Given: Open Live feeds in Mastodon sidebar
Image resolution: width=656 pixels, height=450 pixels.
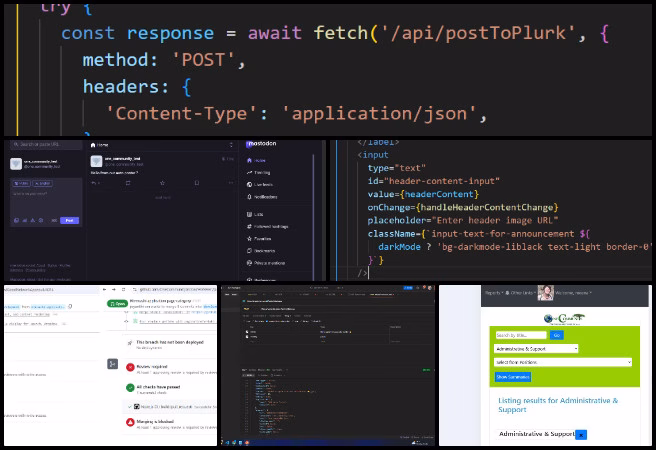Looking at the screenshot, I should (x=260, y=184).
